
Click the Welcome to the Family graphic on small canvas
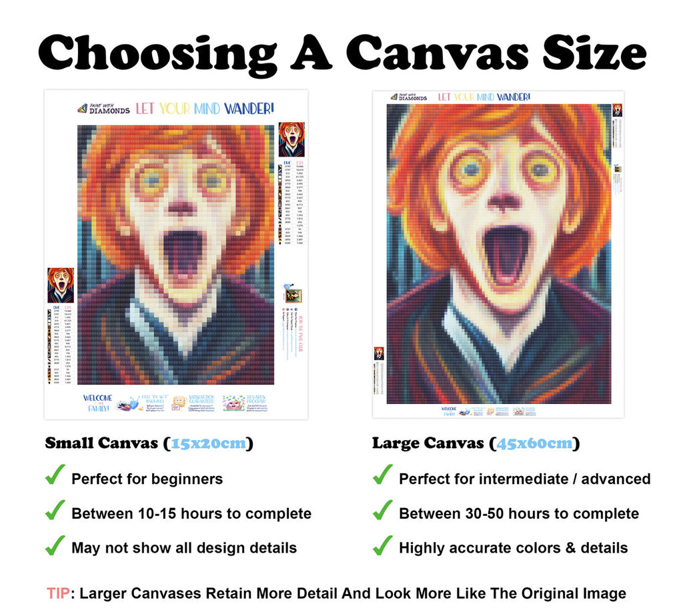click(x=98, y=403)
